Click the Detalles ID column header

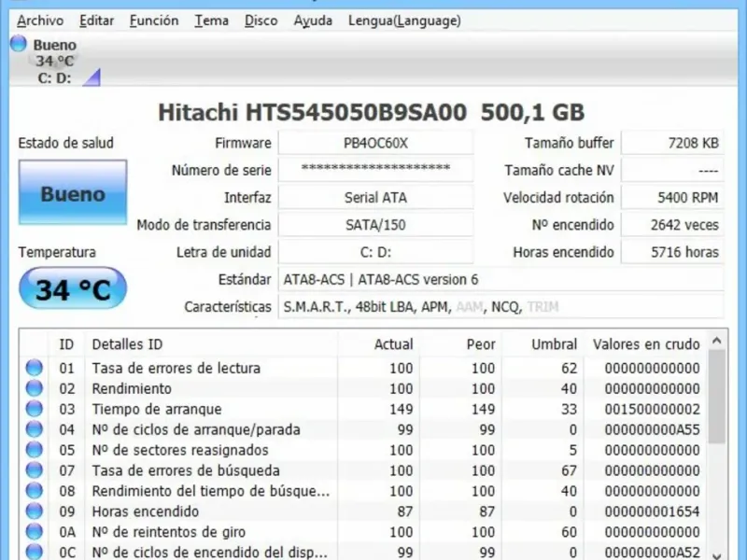(212, 343)
